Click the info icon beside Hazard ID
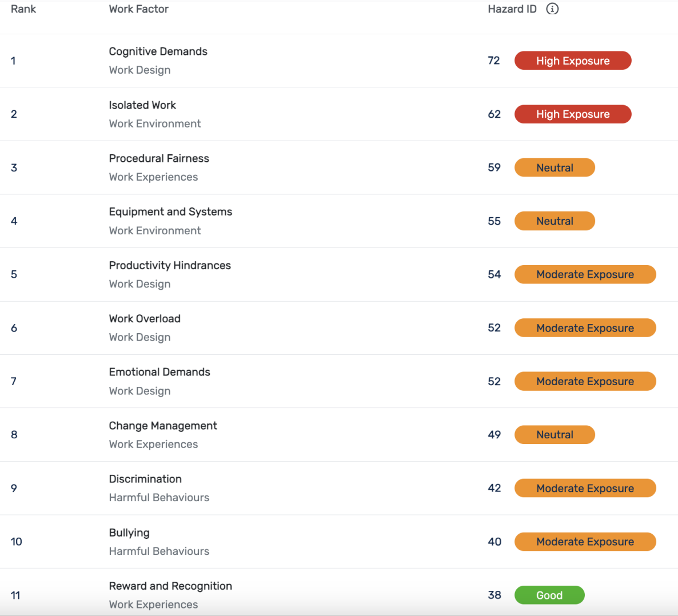 pyautogui.click(x=552, y=9)
